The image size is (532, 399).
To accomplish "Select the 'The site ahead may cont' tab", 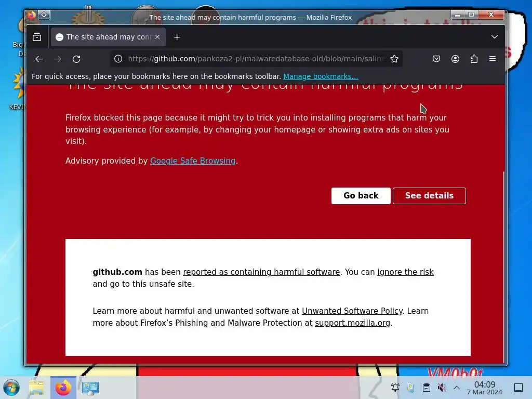I will (x=108, y=37).
